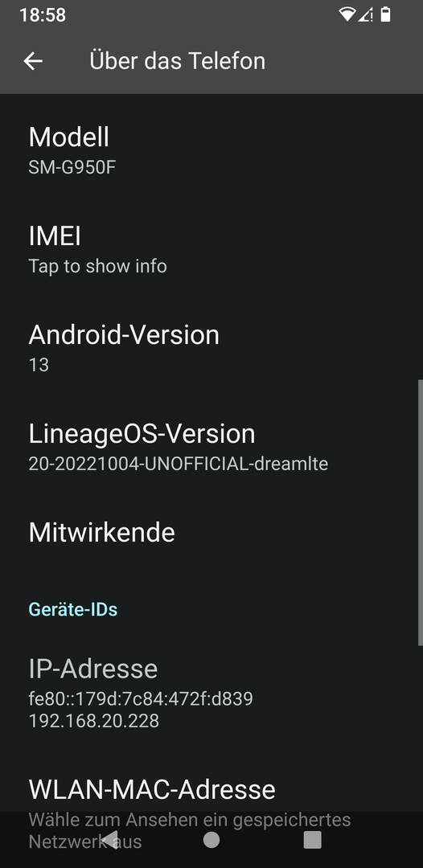Tap the navigation back triangle icon

tap(109, 839)
